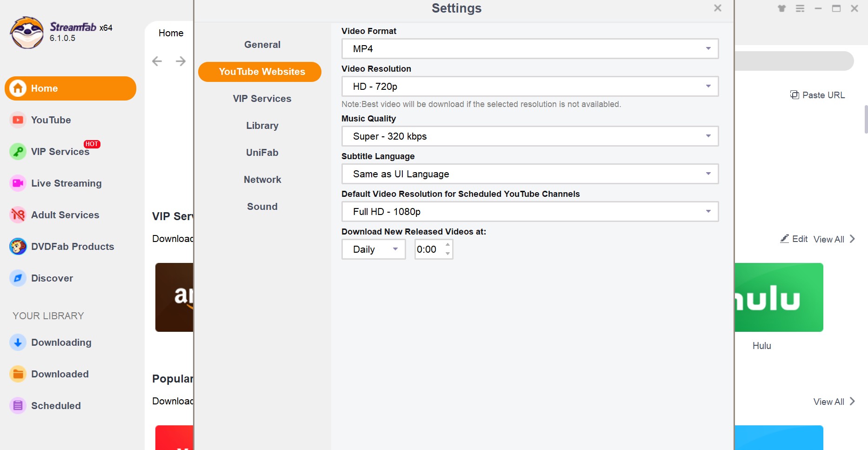The image size is (868, 450).
Task: Click the DVDFab Products icon
Action: point(18,247)
